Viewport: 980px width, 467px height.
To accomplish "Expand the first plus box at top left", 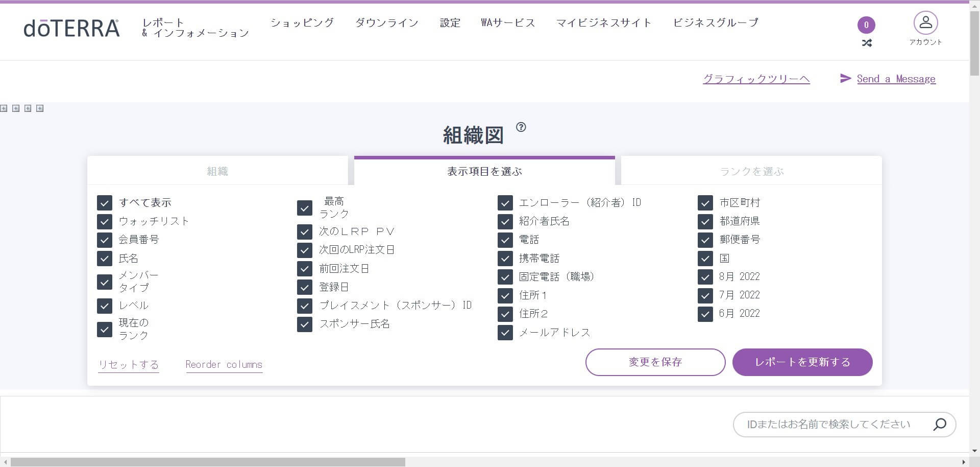I will pyautogui.click(x=4, y=108).
